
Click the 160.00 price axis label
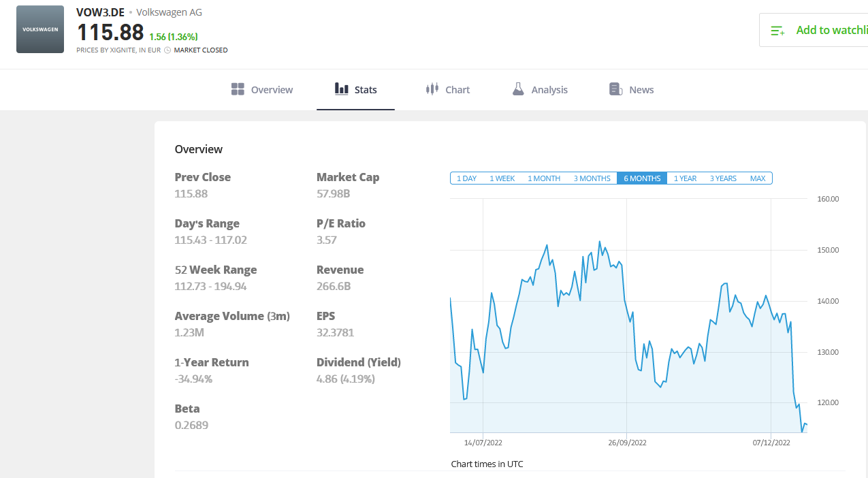tap(828, 199)
